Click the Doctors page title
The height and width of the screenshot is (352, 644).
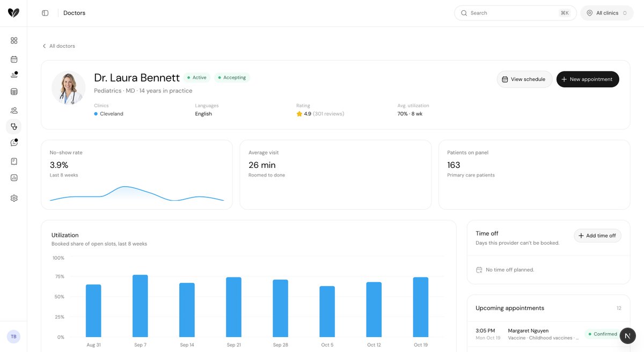point(74,13)
